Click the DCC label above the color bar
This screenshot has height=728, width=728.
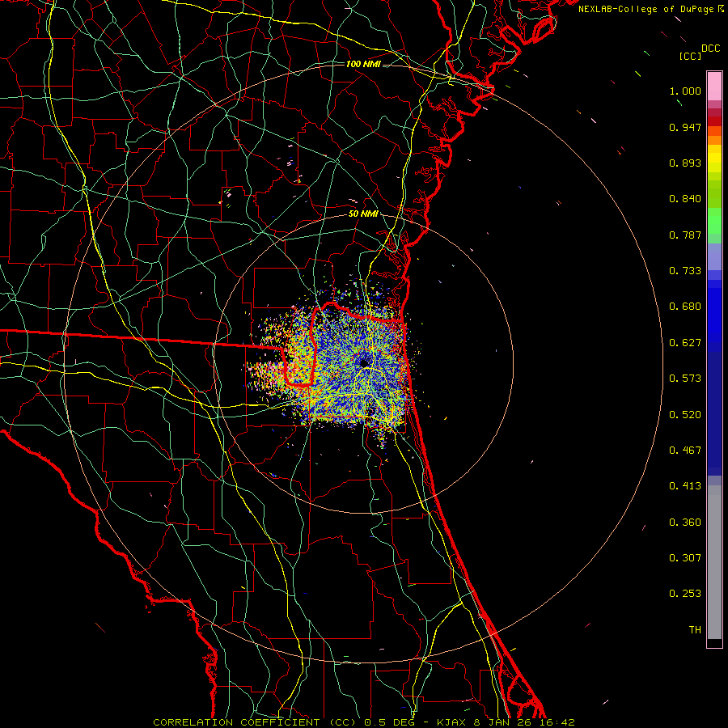[711, 49]
